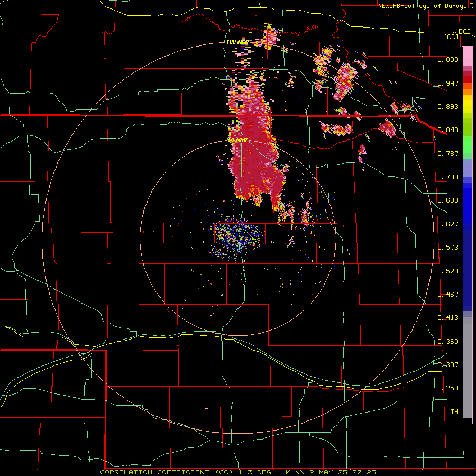Click the NEXLAB-College of DuPage credit text
This screenshot has width=476, height=476.
coord(423,6)
